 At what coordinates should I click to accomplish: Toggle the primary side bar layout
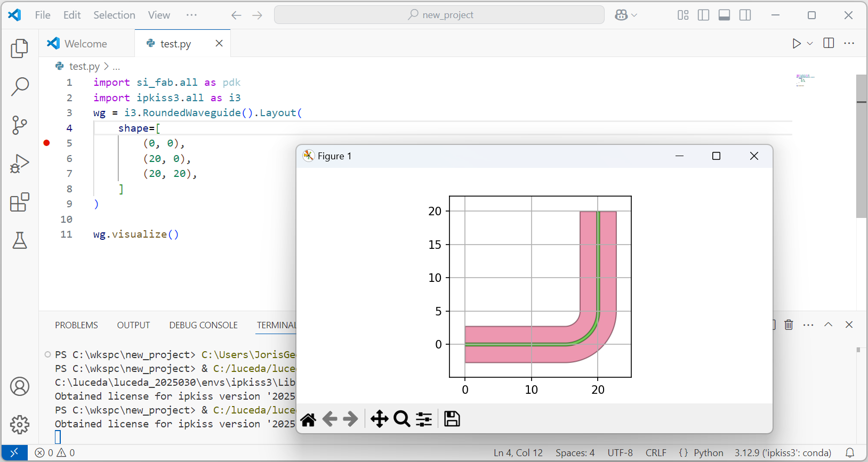pos(703,15)
